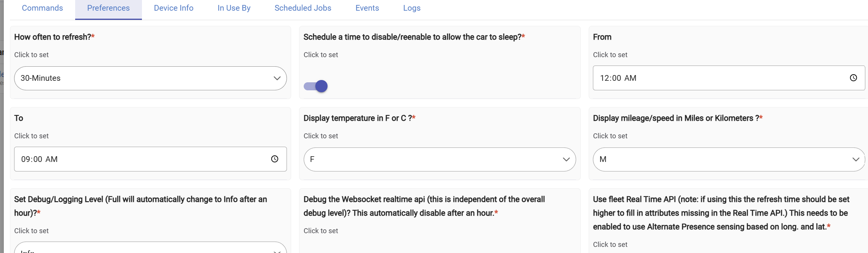868x253 pixels.
Task: Switch to the Commands tab
Action: click(42, 8)
